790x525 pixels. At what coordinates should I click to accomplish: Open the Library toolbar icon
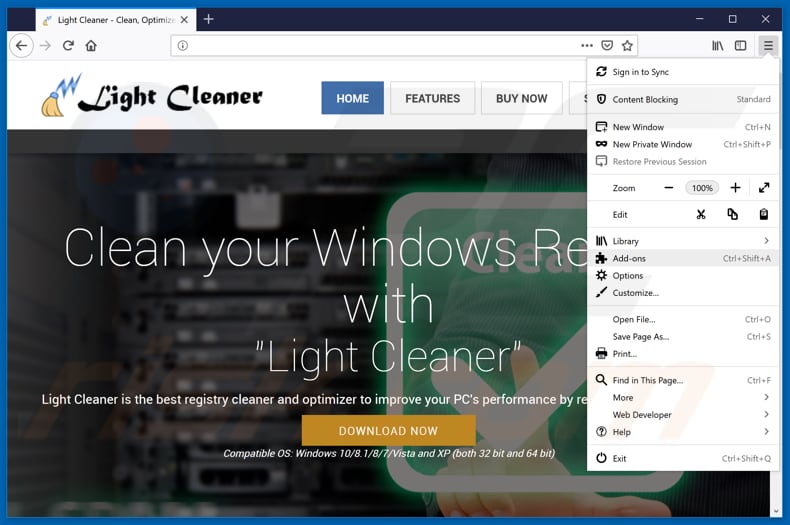coord(717,46)
